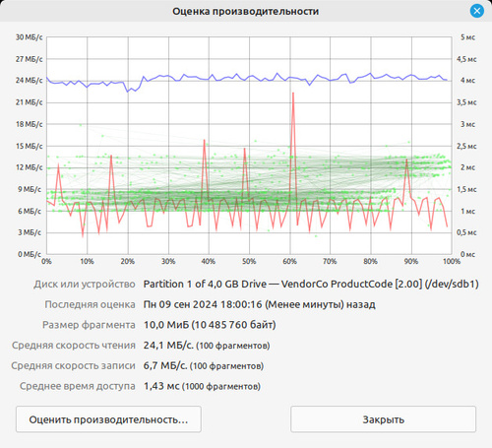The width and height of the screenshot is (492, 448).
Task: Click the 5 мс label on the right axis
Action: [x=467, y=37]
